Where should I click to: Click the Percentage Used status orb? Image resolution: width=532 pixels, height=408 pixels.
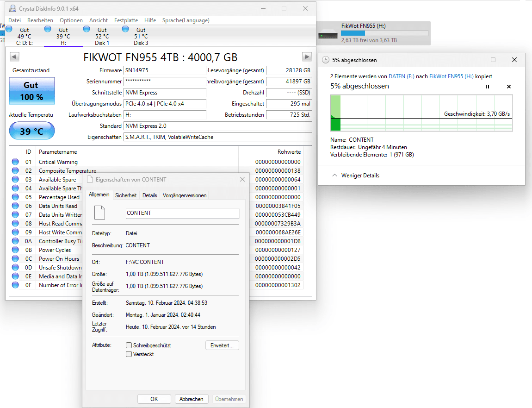(15, 197)
